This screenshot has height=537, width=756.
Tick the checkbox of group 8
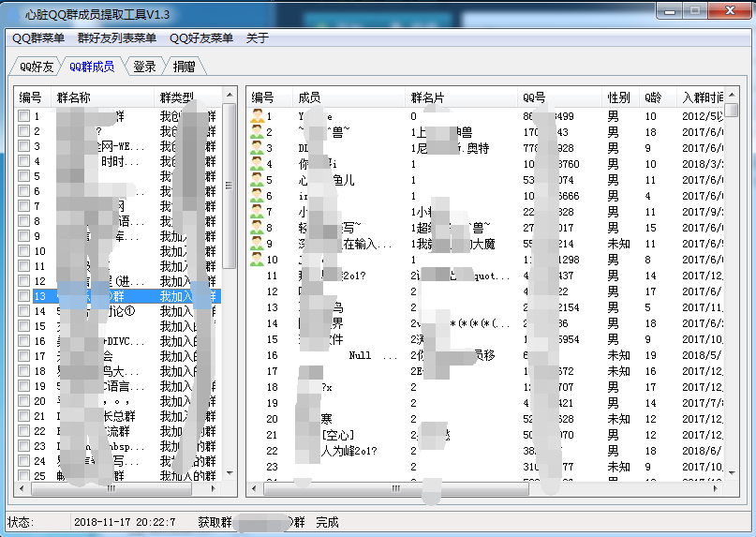click(23, 220)
